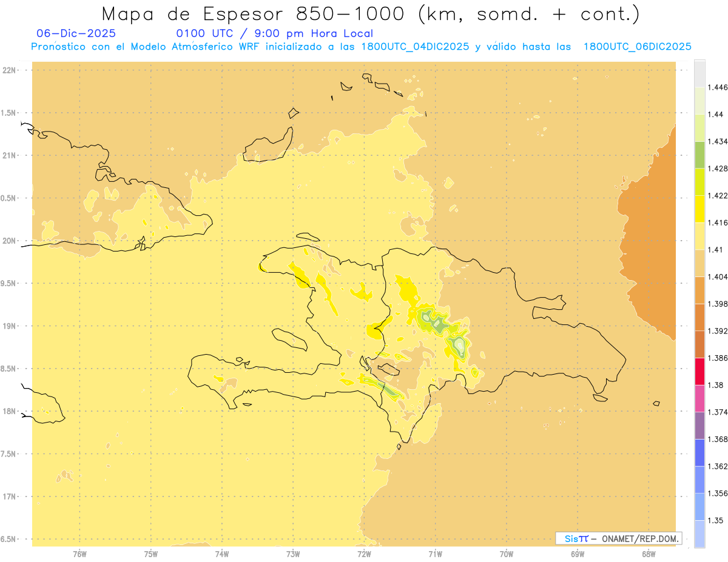
Task: Click the valid-until time '1800UTC_06DIC2025'
Action: [637, 47]
